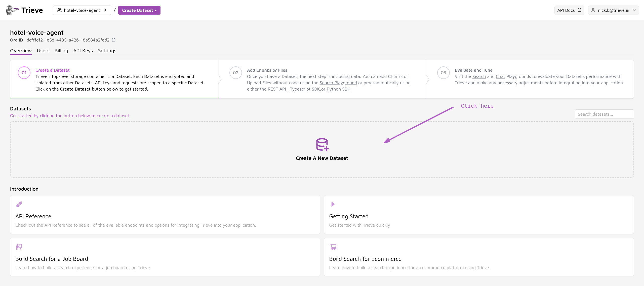Viewport: 644px width, 286px height.
Task: Click the step 02 circle
Action: pos(236,73)
